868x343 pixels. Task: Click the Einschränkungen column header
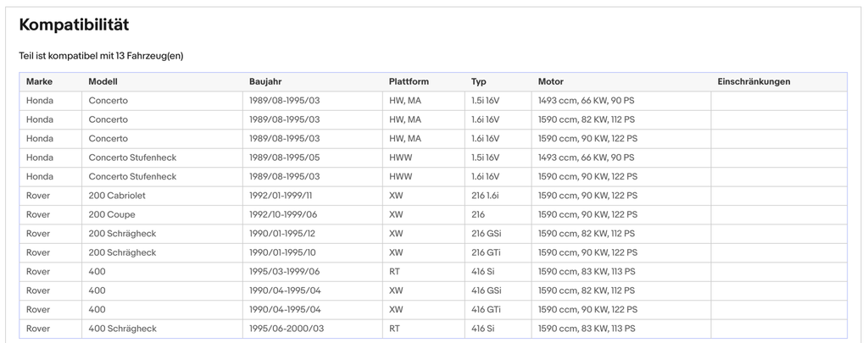coord(754,82)
